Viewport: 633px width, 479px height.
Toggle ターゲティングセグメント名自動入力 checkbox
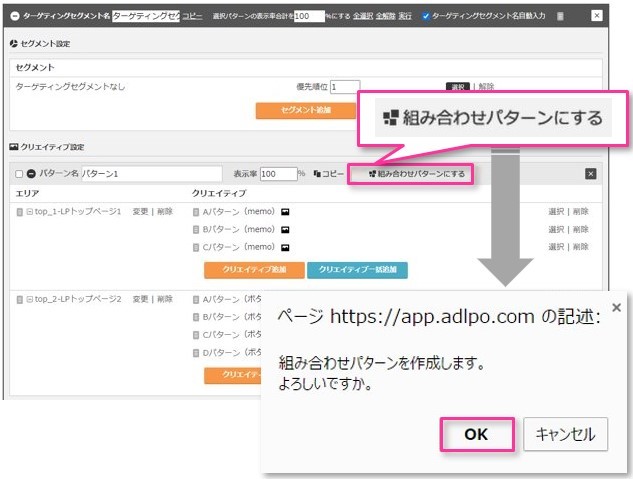(426, 16)
